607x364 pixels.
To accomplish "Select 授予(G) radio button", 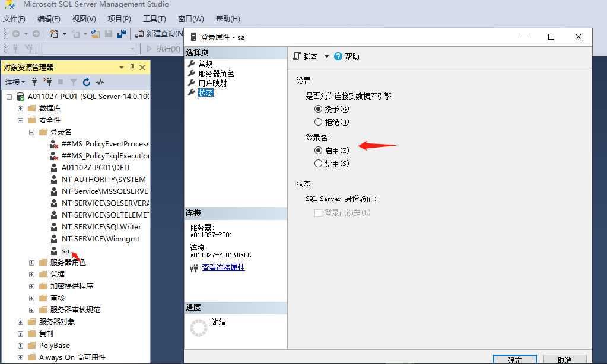I will [x=318, y=109].
